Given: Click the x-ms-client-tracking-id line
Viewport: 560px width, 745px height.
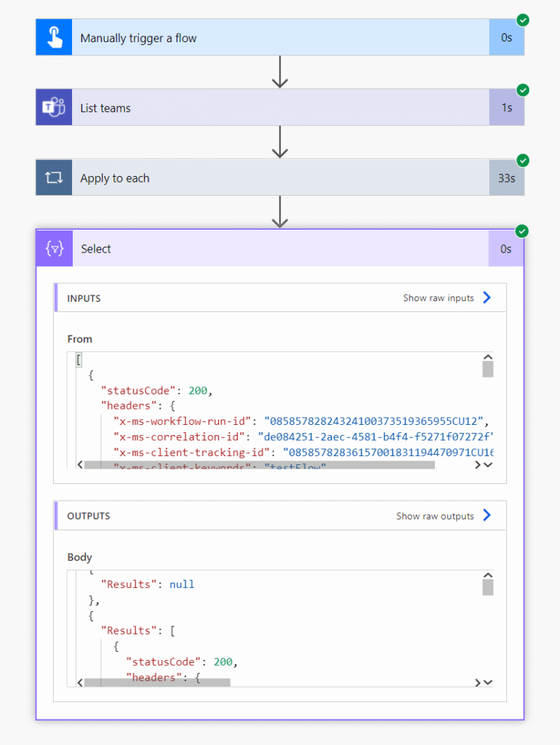Looking at the screenshot, I should pos(303,452).
